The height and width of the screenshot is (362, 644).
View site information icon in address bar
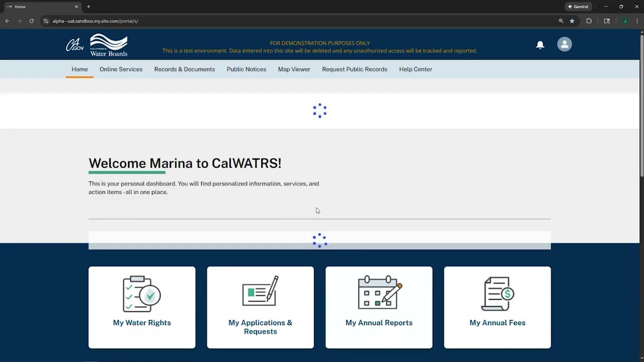tap(46, 21)
